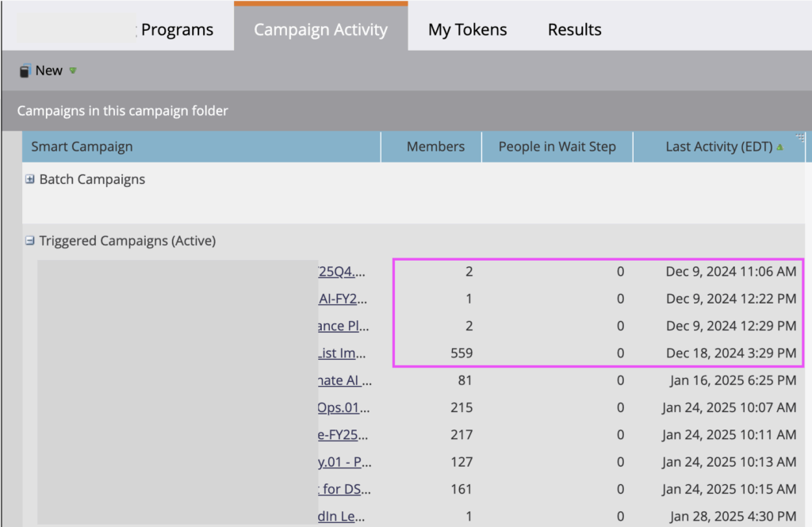Image resolution: width=812 pixels, height=527 pixels.
Task: Click the Jan 16, 2025 6:25 PM activity cell
Action: pos(732,380)
